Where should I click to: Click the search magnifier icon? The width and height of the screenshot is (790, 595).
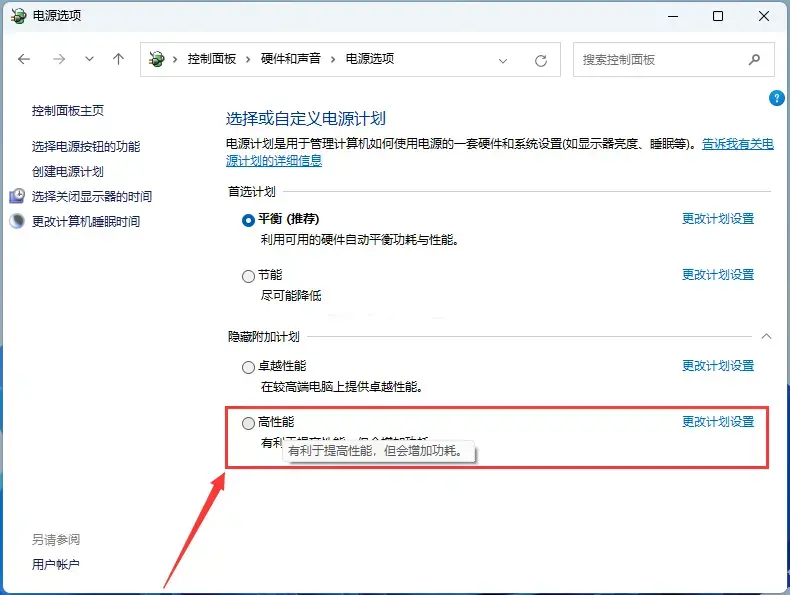(754, 59)
